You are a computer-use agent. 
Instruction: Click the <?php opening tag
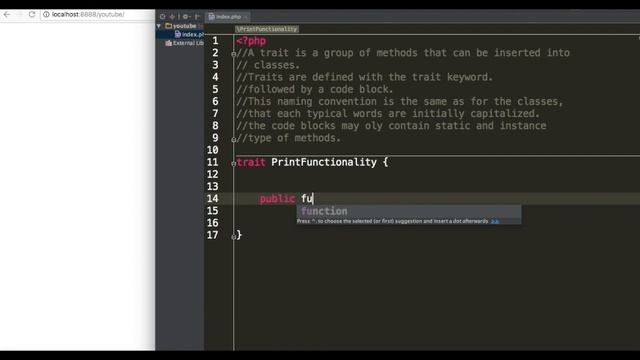point(251,41)
